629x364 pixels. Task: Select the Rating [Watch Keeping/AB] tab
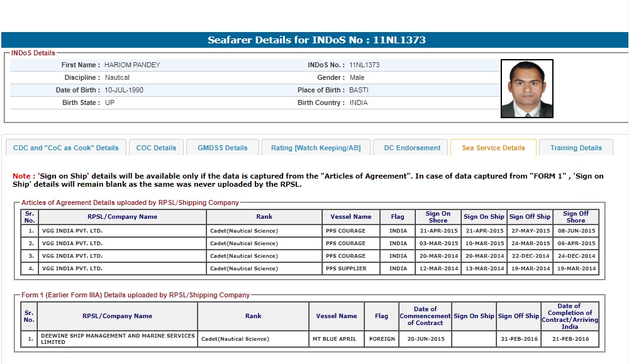[x=316, y=148]
